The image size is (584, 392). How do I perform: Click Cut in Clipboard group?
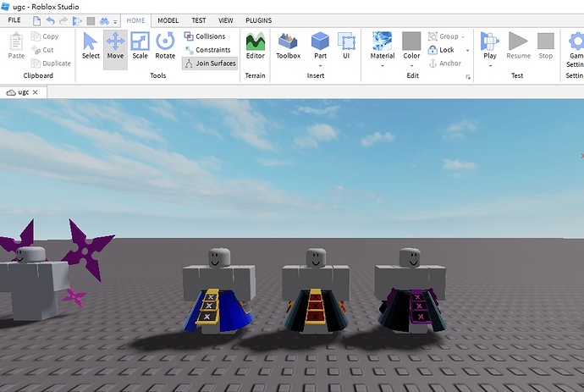42,50
